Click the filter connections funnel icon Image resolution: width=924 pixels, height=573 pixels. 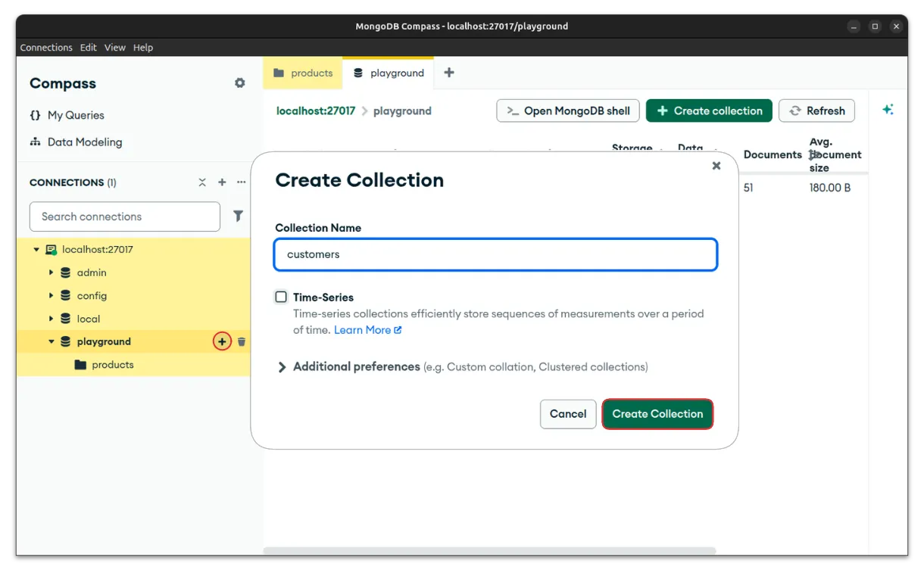click(x=238, y=216)
